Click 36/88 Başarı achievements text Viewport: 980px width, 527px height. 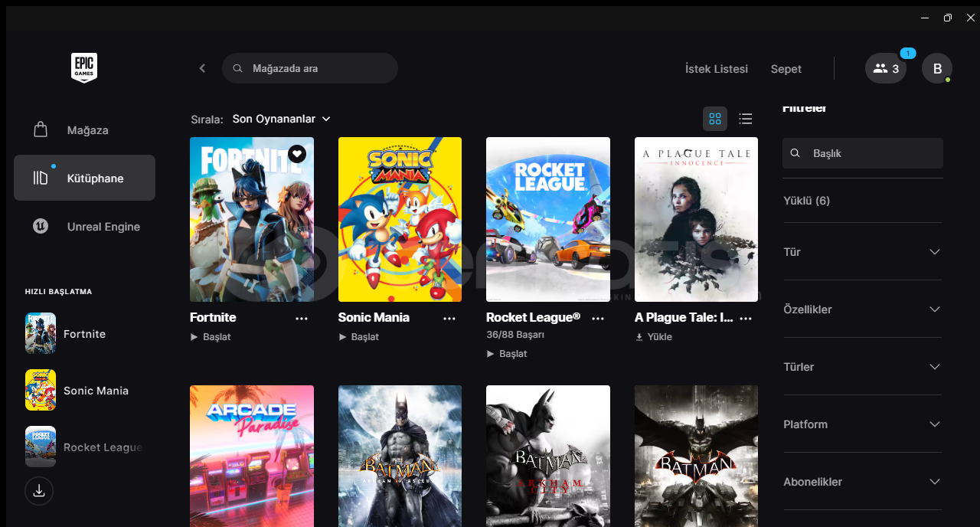click(515, 335)
